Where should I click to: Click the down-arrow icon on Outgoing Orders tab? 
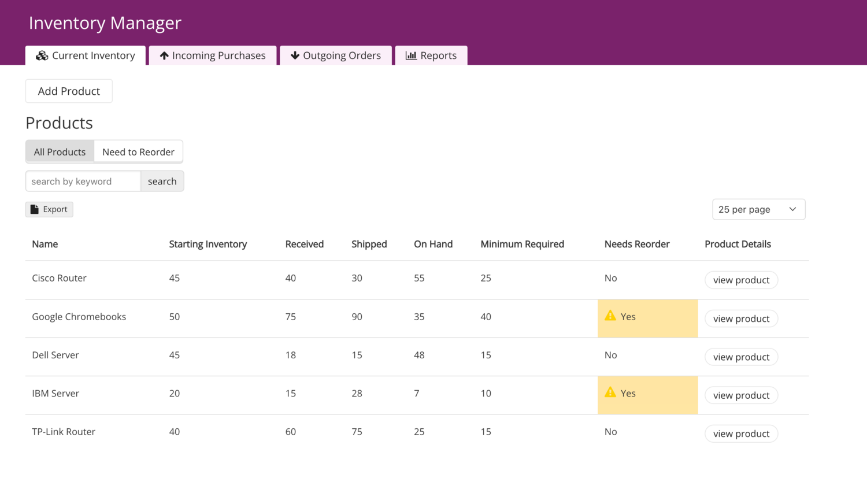click(x=295, y=55)
